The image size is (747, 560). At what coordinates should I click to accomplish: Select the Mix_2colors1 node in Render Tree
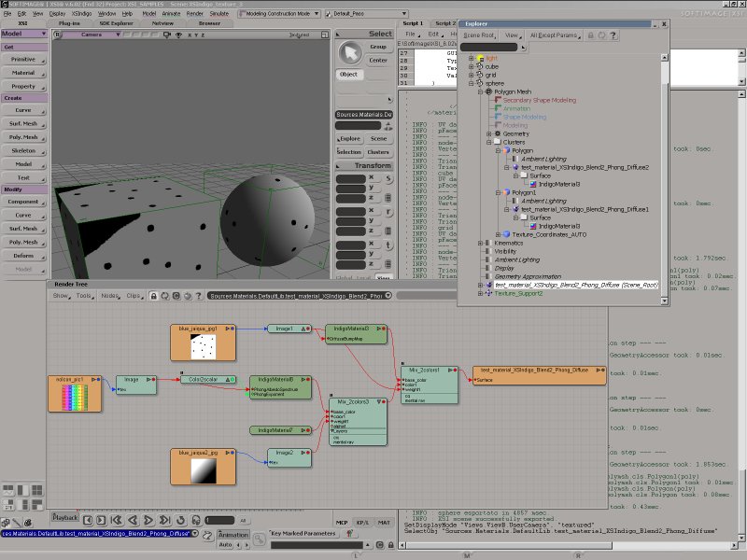(430, 371)
